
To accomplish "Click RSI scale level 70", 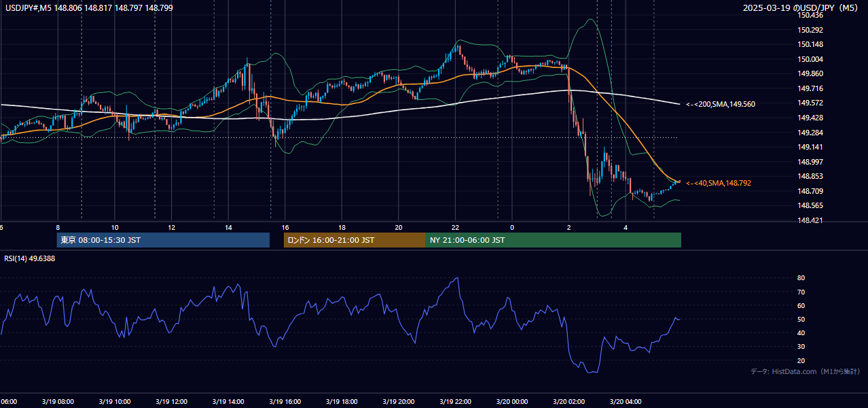I will (801, 292).
